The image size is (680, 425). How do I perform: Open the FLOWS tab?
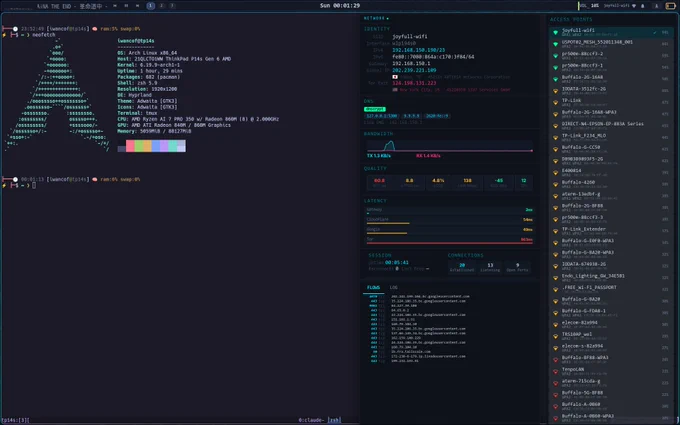(x=373, y=288)
